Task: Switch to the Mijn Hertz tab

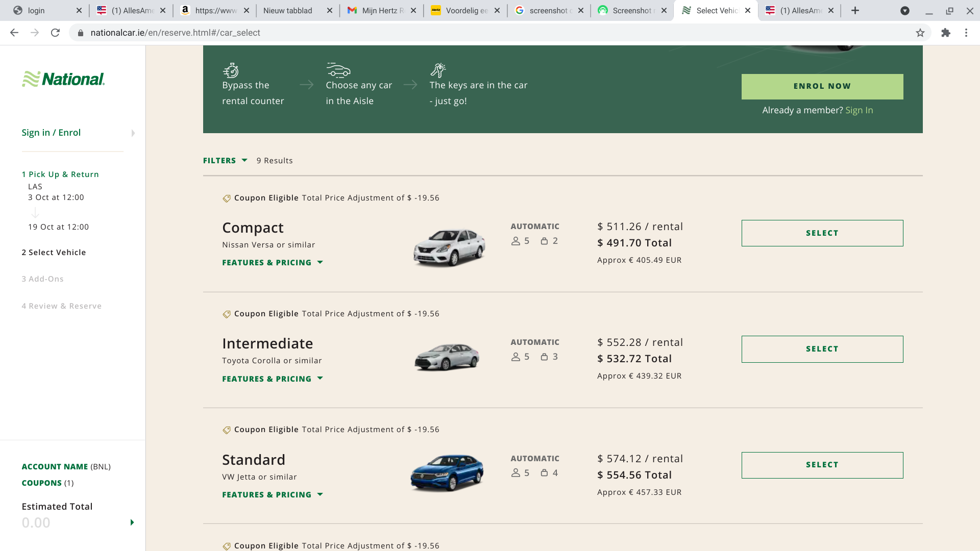Action: pyautogui.click(x=380, y=10)
